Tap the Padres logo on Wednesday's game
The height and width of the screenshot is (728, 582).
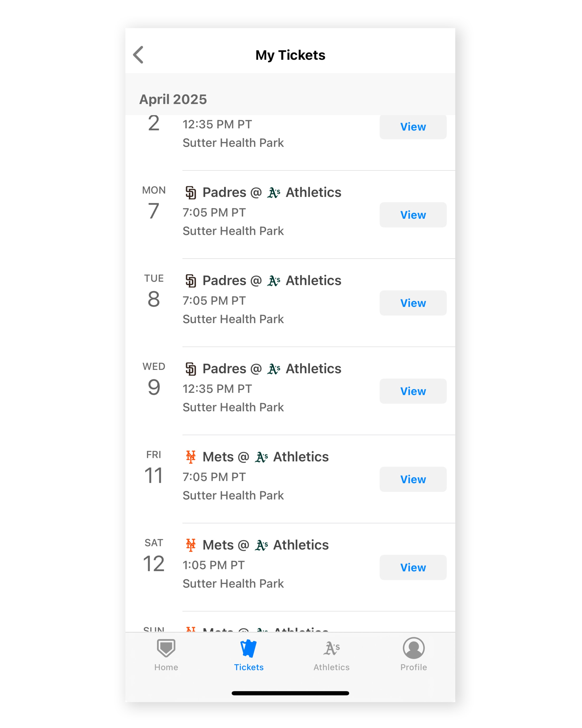tap(191, 369)
